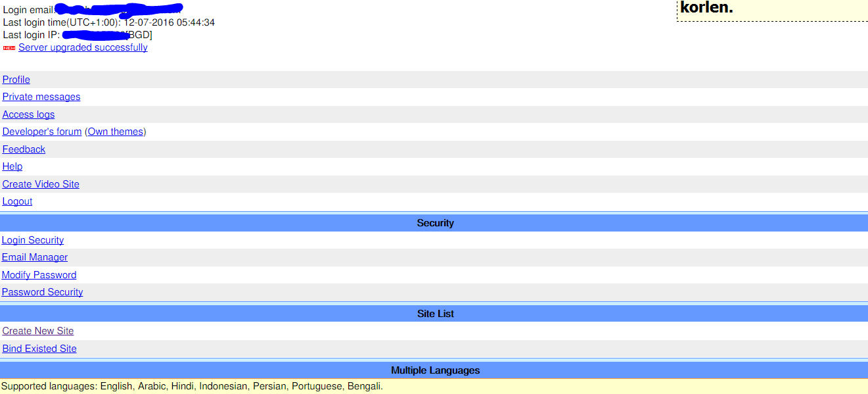868x394 pixels.
Task: Choose Modify Password
Action: (x=39, y=275)
